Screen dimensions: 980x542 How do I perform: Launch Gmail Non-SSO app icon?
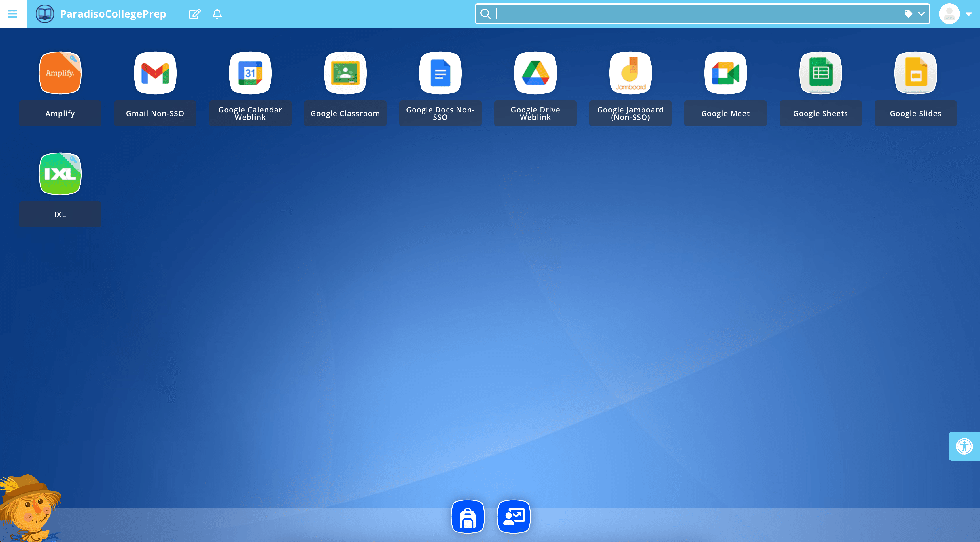point(155,73)
